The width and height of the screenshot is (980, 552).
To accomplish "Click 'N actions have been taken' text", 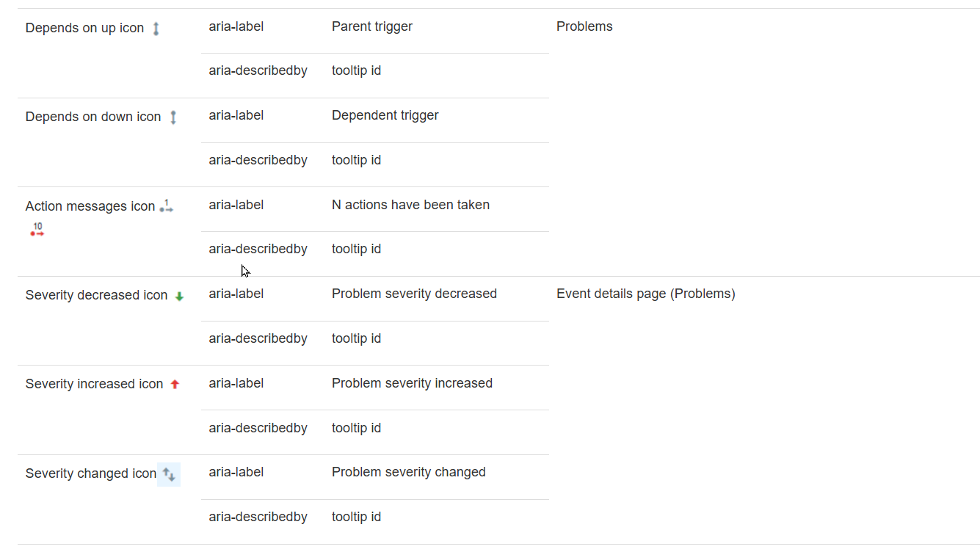I will pos(410,205).
